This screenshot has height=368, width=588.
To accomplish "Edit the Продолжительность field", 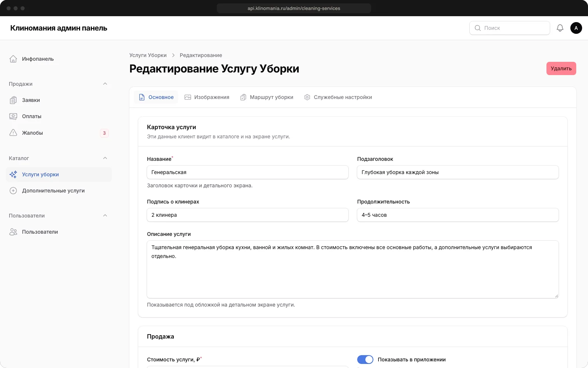I will coord(458,215).
